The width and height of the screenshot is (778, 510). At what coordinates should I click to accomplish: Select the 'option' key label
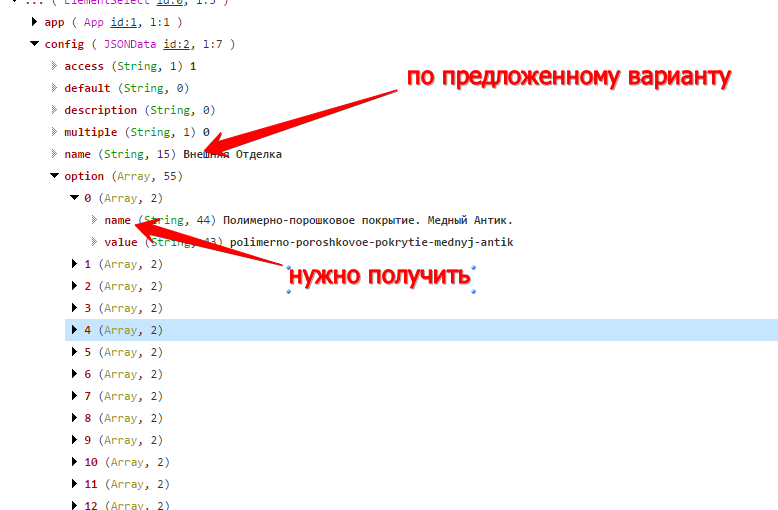tap(84, 176)
